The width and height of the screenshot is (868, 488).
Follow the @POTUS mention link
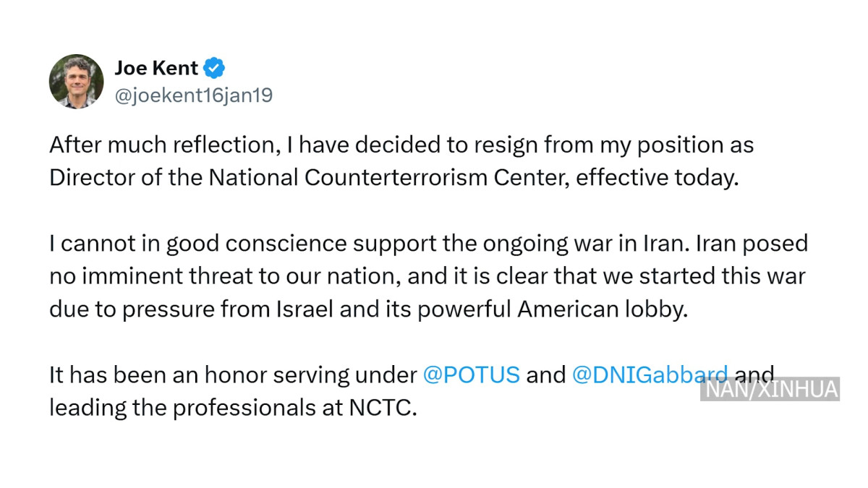point(471,374)
